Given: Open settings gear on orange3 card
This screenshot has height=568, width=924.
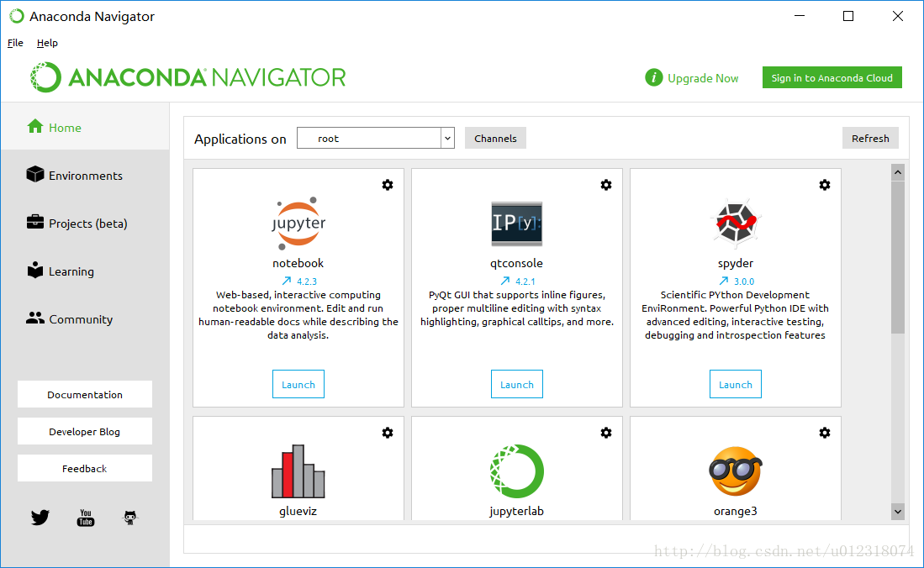Looking at the screenshot, I should 825,433.
